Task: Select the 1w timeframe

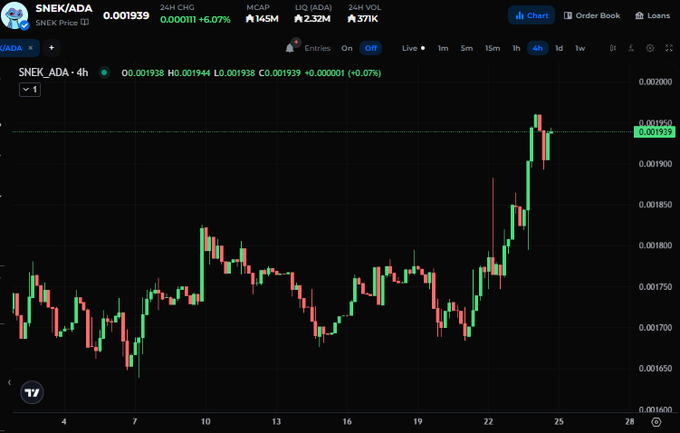Action: tap(580, 48)
